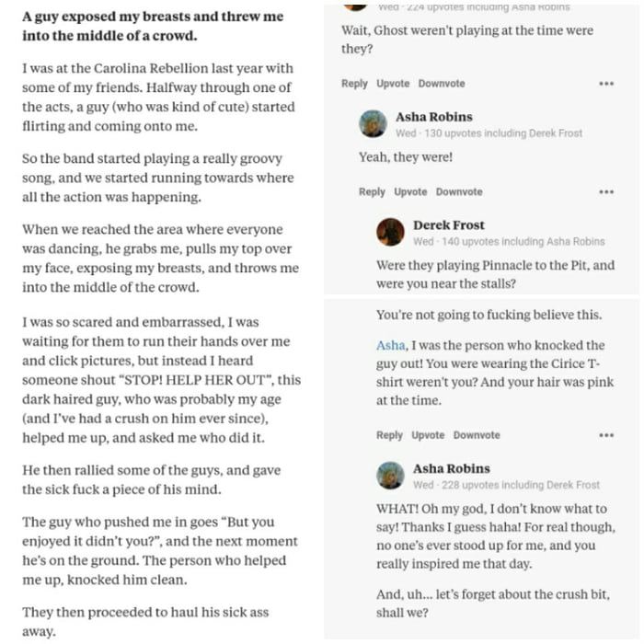Open the Asha Robins name above 'Yeah, they were!'

pyautogui.click(x=433, y=117)
